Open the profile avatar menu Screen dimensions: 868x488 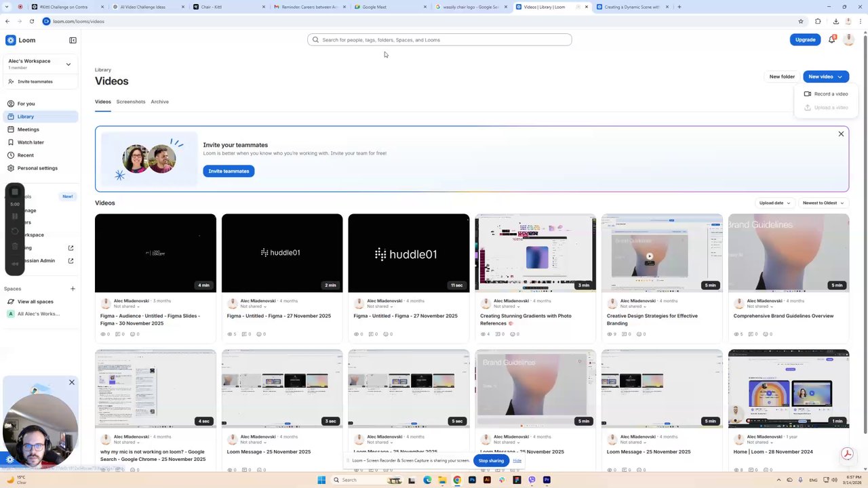pos(848,39)
